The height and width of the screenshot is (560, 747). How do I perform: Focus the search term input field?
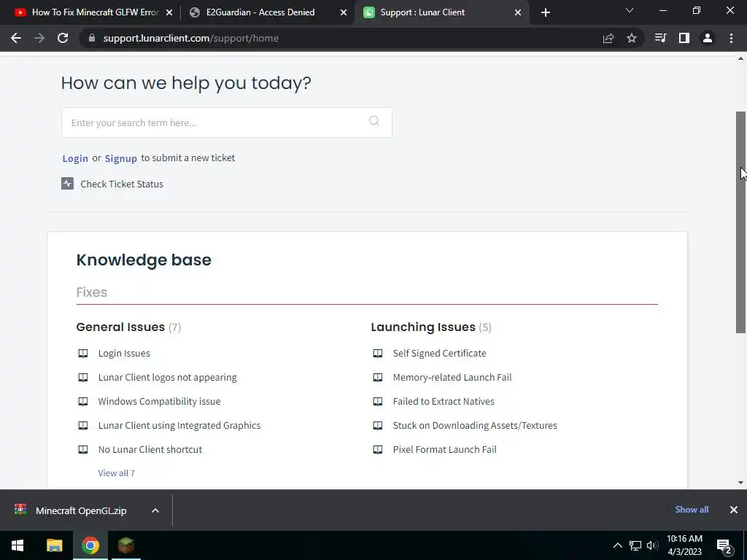pyautogui.click(x=227, y=122)
